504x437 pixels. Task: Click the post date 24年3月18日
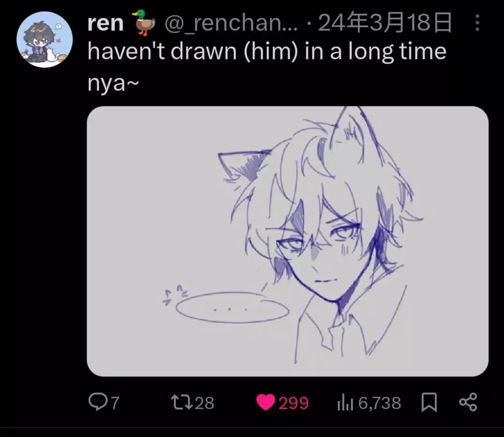(385, 24)
